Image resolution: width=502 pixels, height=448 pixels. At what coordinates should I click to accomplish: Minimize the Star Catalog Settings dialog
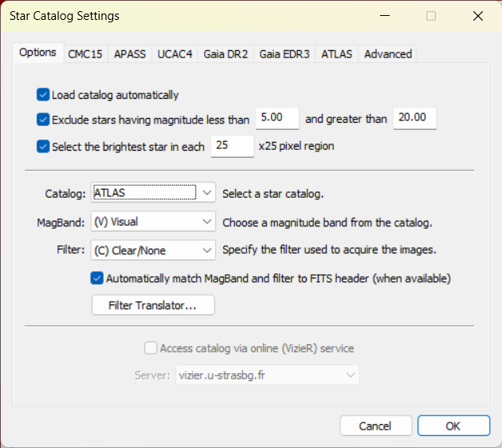[385, 16]
